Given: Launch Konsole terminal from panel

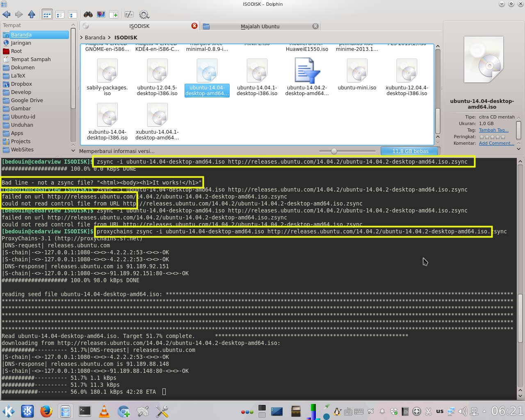Looking at the screenshot, I should tap(85, 411).
